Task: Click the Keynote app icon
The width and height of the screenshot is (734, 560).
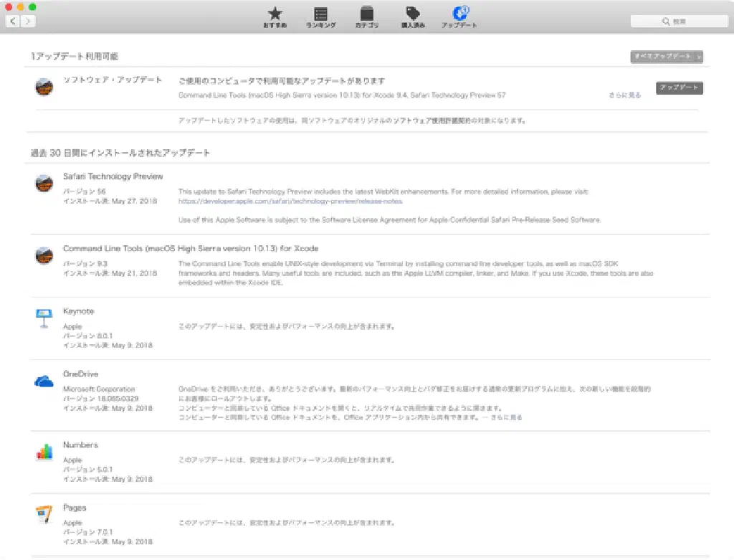Action: coord(44,319)
